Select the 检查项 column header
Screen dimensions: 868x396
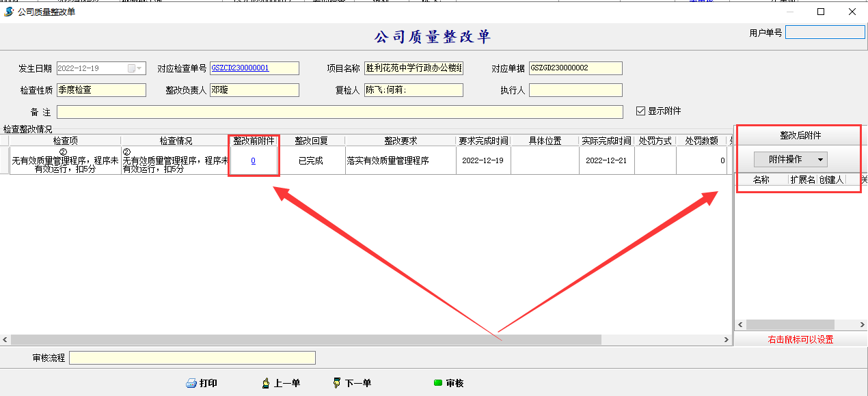65,141
